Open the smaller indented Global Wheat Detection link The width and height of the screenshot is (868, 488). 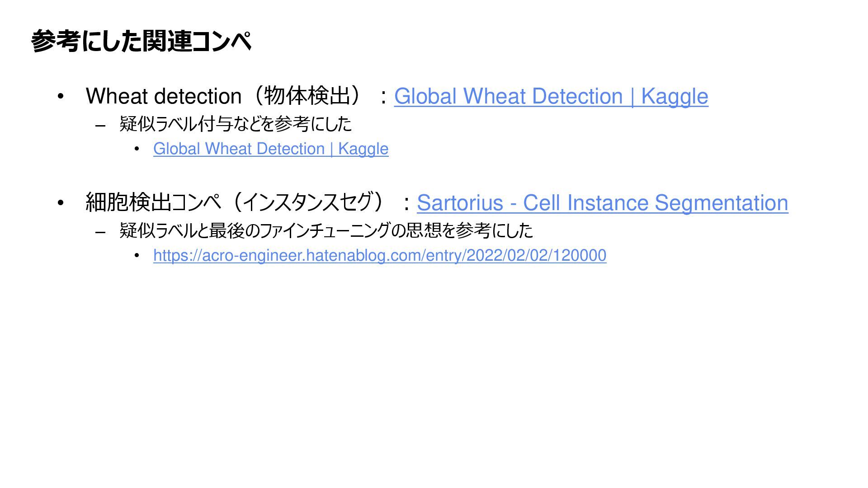[271, 149]
